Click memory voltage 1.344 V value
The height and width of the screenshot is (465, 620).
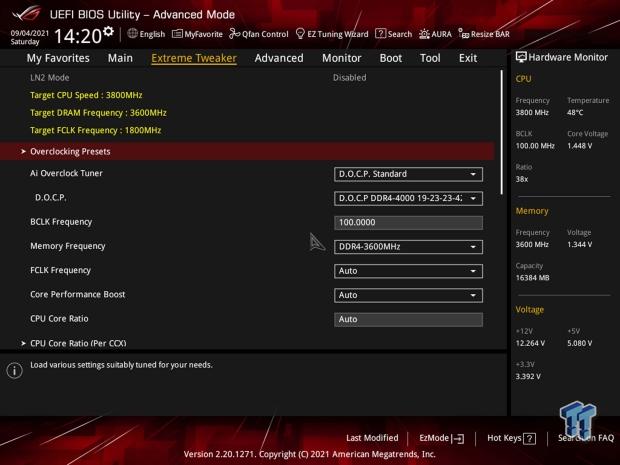point(580,245)
